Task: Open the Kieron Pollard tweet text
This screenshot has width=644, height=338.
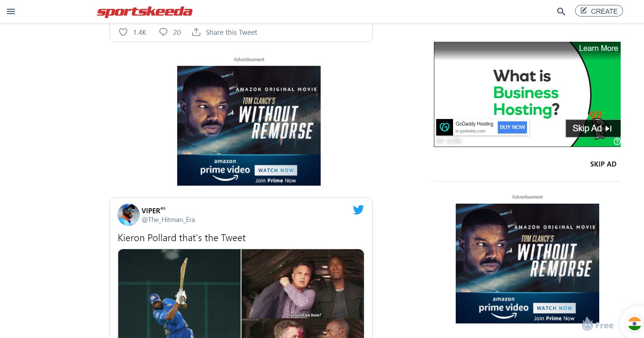Action: pos(182,238)
